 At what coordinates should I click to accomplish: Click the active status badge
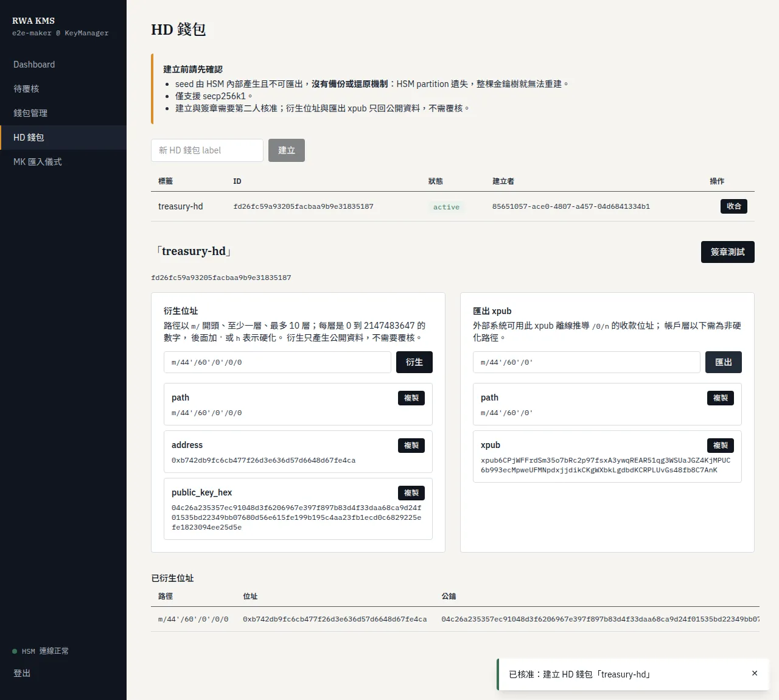pyautogui.click(x=446, y=207)
